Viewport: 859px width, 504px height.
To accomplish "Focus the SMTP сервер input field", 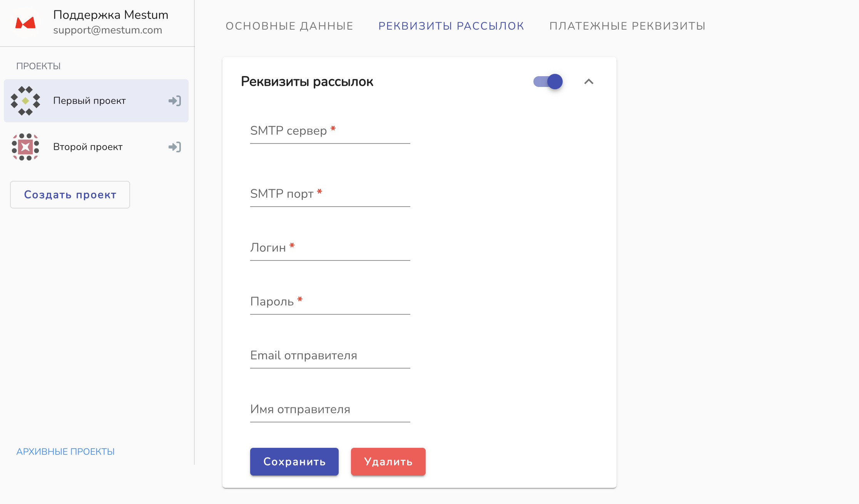I will (330, 132).
